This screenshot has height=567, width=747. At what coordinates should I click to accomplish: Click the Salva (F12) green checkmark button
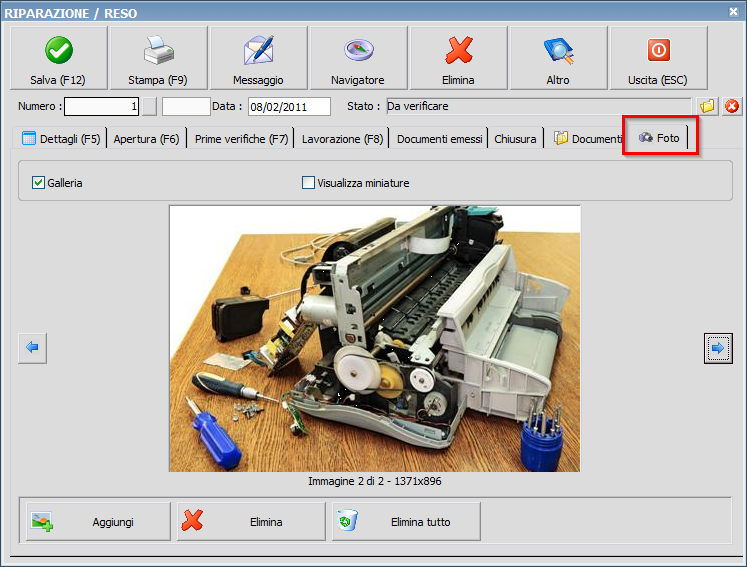(x=59, y=58)
